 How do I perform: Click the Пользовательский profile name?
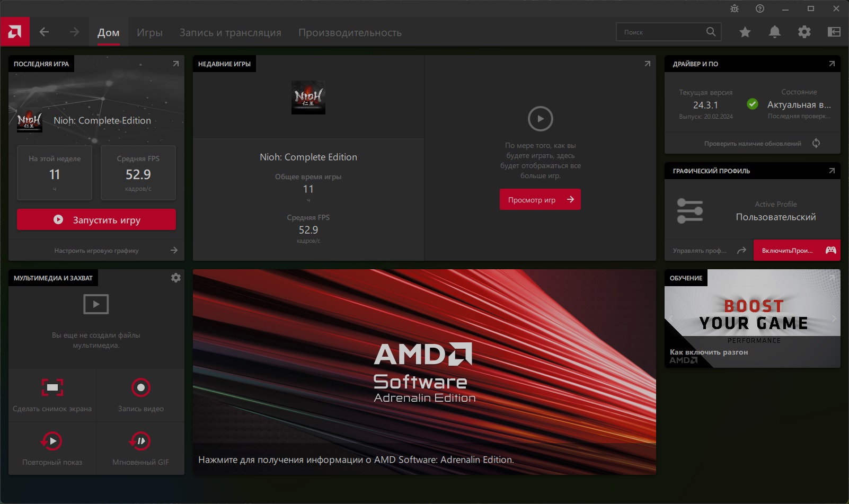(x=776, y=217)
